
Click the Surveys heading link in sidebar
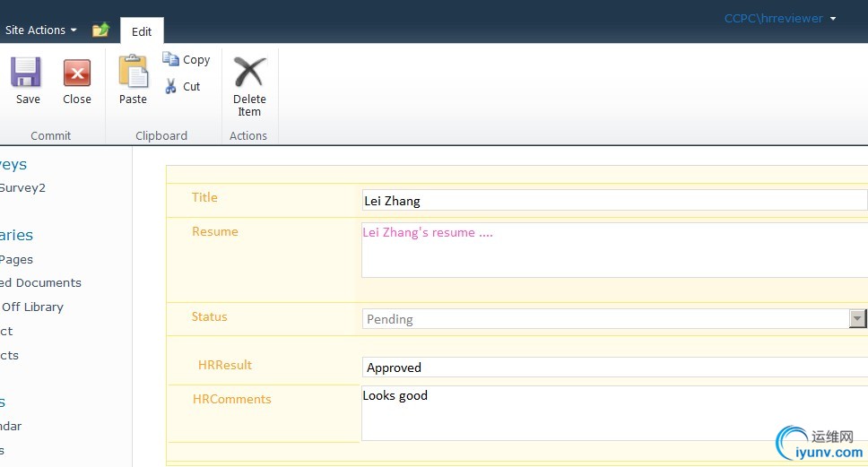(x=13, y=164)
